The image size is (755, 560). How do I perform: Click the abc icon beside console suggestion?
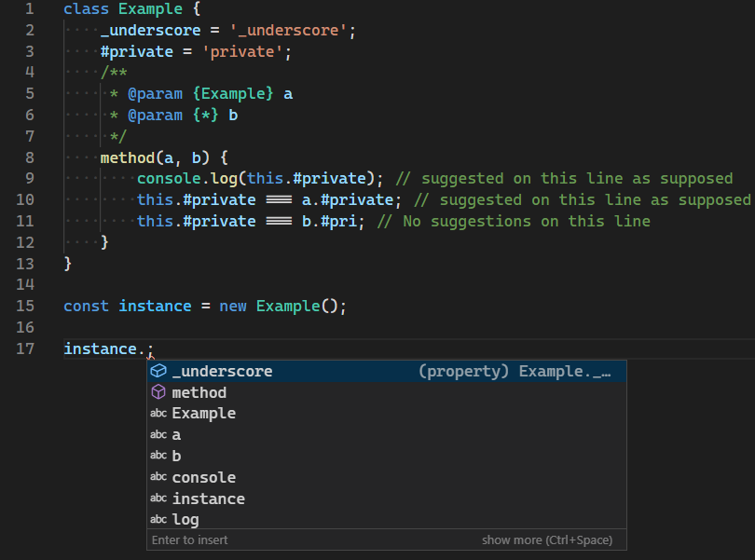click(x=157, y=476)
